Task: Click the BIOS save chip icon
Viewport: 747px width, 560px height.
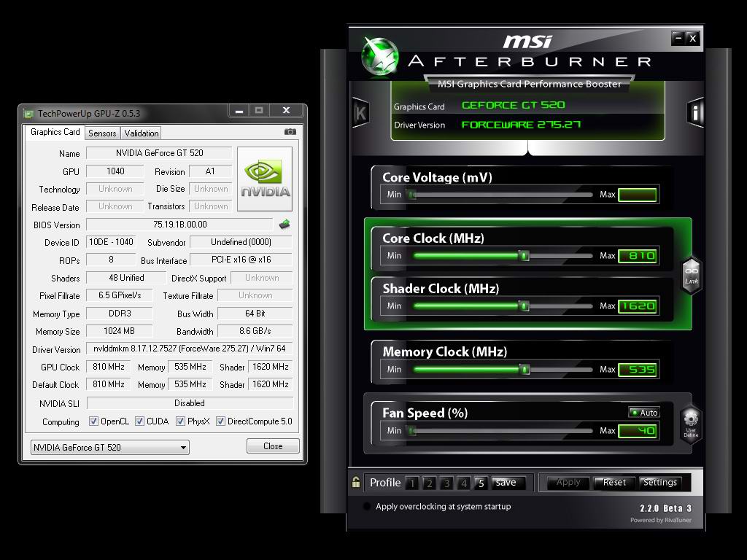Action: pyautogui.click(x=285, y=225)
